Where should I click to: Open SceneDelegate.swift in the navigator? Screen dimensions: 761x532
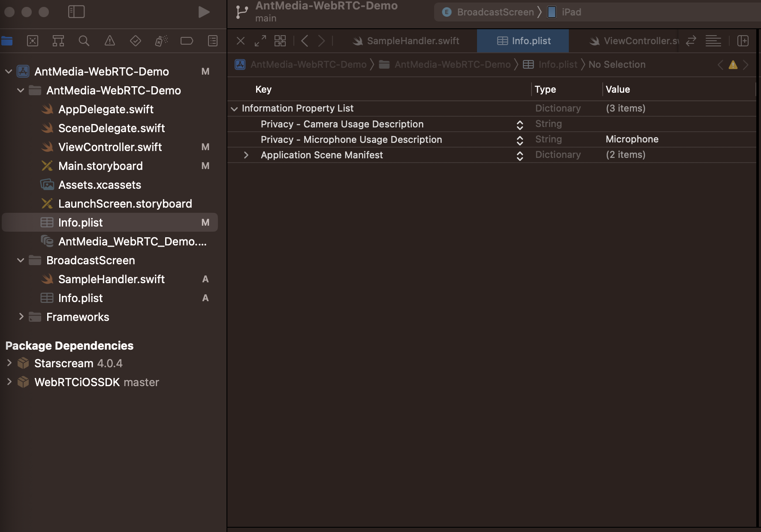pyautogui.click(x=112, y=128)
